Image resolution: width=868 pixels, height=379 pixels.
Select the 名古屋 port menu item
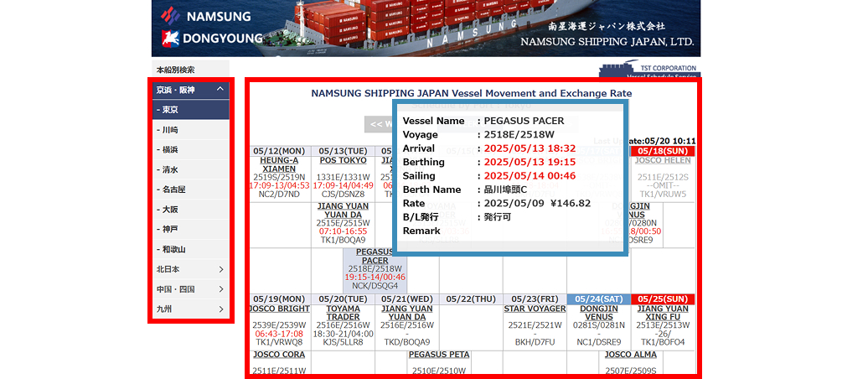tap(190, 189)
